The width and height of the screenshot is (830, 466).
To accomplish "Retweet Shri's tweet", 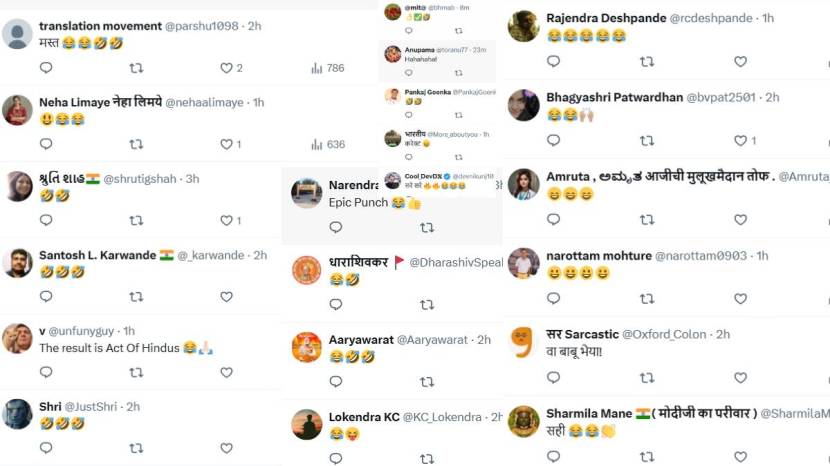I will [x=136, y=447].
